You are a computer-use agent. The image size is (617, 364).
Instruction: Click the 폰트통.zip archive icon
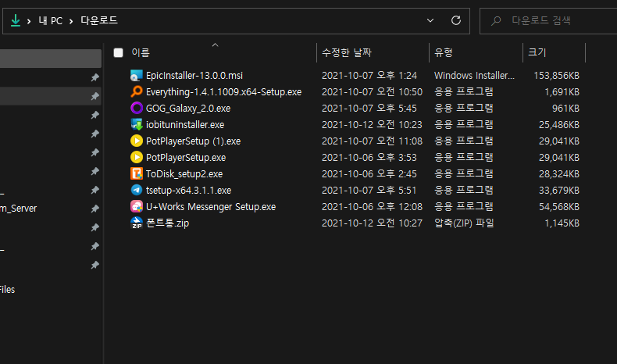[x=136, y=223]
